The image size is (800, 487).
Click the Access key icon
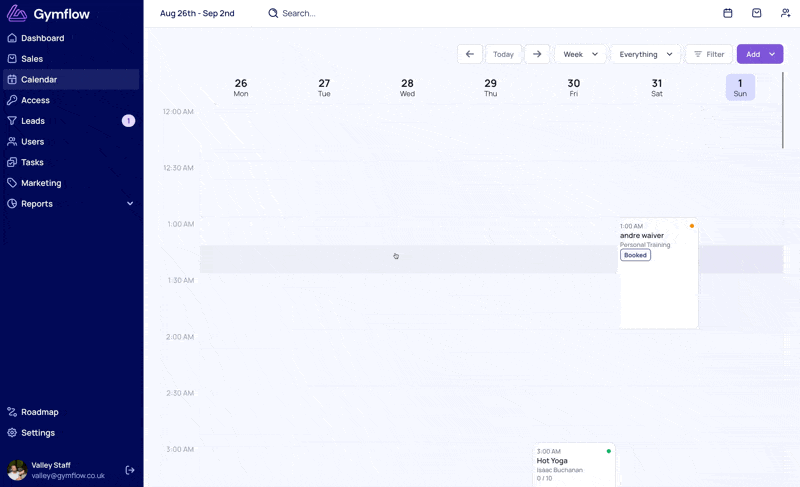(12, 100)
